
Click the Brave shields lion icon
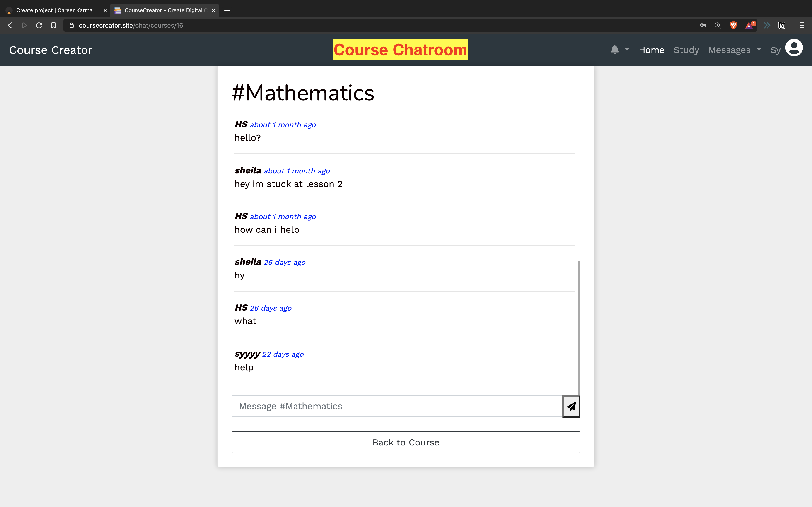point(733,26)
